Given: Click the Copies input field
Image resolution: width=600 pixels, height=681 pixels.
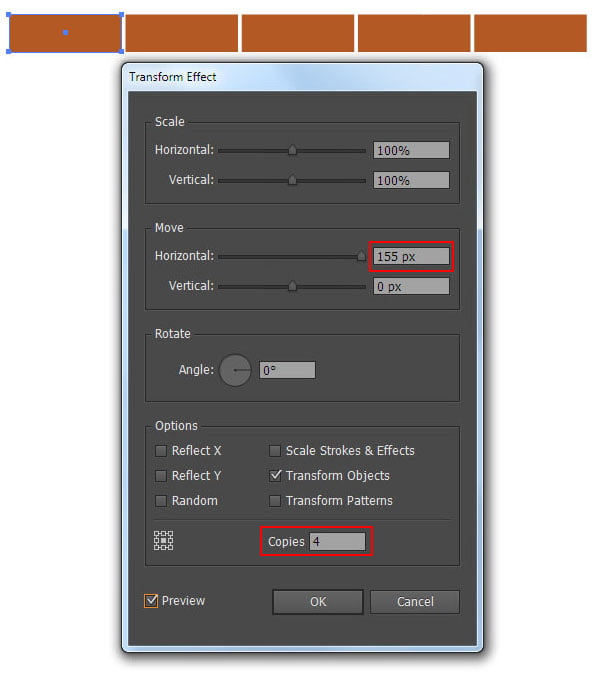Looking at the screenshot, I should point(337,542).
